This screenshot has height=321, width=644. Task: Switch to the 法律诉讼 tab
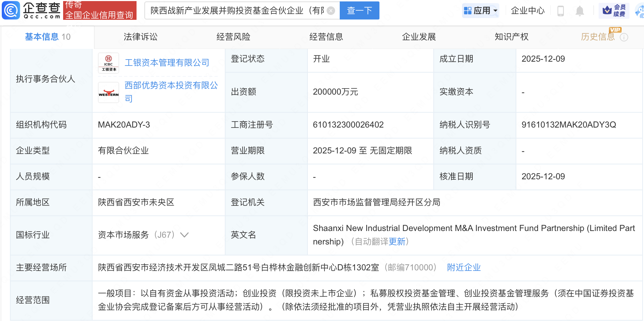tap(140, 37)
